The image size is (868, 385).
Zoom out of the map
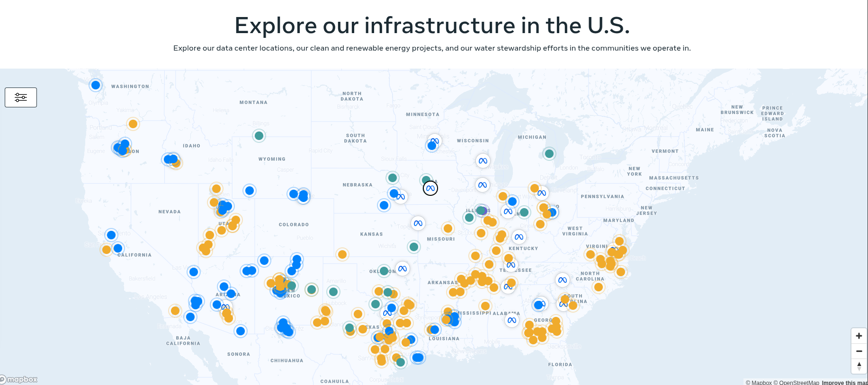click(859, 351)
